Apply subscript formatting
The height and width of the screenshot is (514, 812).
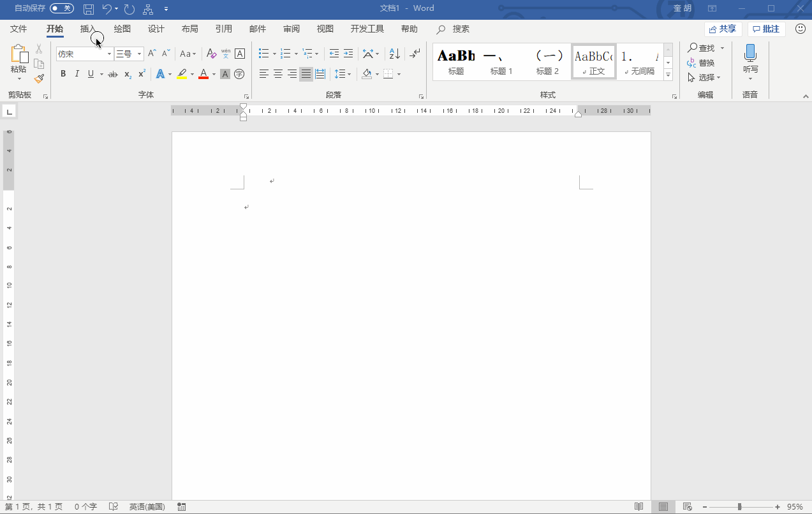128,74
